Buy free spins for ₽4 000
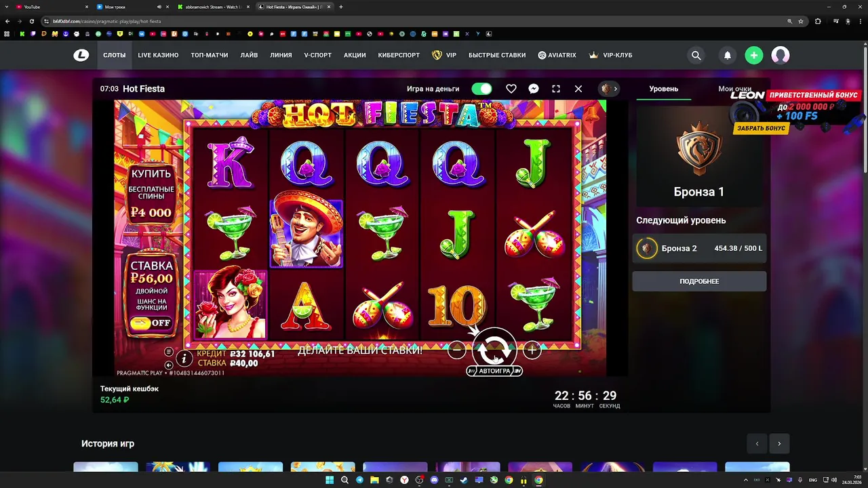Viewport: 868px width, 488px height. tap(151, 193)
